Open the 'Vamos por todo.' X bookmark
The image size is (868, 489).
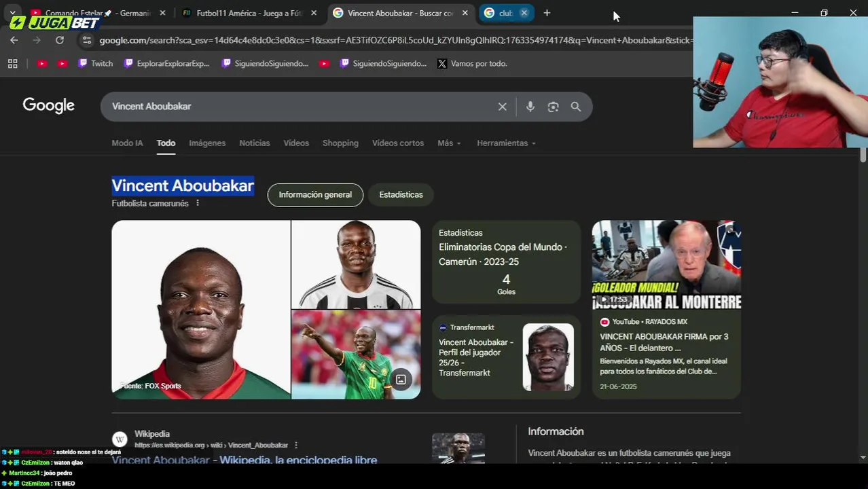[472, 63]
